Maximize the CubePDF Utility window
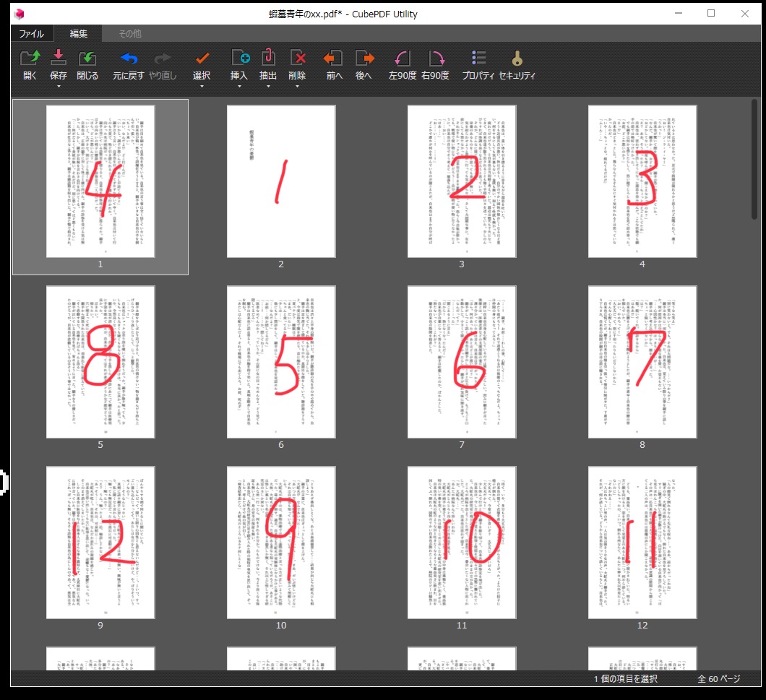 pyautogui.click(x=711, y=14)
